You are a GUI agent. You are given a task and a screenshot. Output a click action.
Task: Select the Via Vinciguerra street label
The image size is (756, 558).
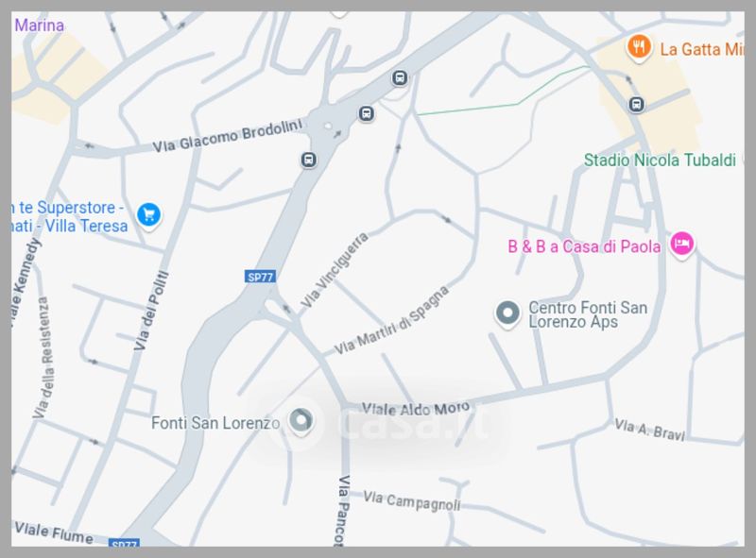335,270
